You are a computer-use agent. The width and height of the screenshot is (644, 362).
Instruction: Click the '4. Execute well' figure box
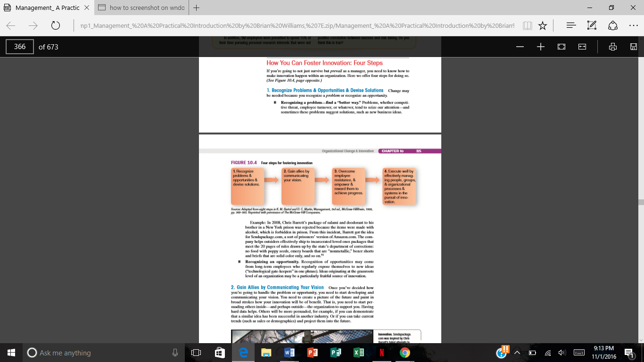[399, 186]
